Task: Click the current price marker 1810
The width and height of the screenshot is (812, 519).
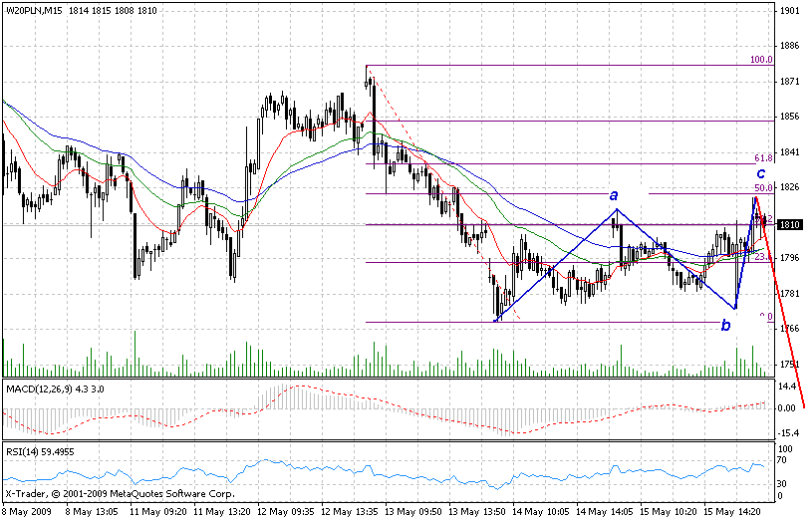Action: (x=790, y=225)
